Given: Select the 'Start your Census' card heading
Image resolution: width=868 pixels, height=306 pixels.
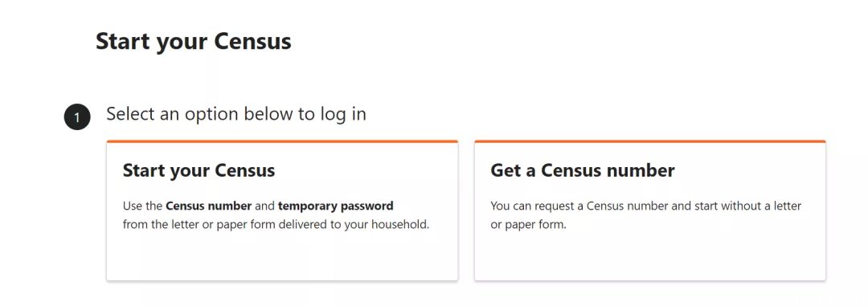Looking at the screenshot, I should pos(199,170).
